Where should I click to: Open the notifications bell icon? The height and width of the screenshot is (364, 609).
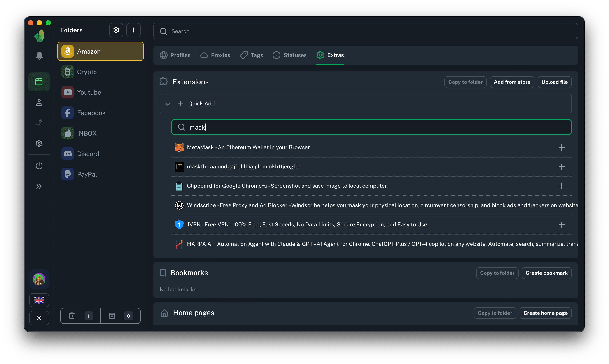39,56
